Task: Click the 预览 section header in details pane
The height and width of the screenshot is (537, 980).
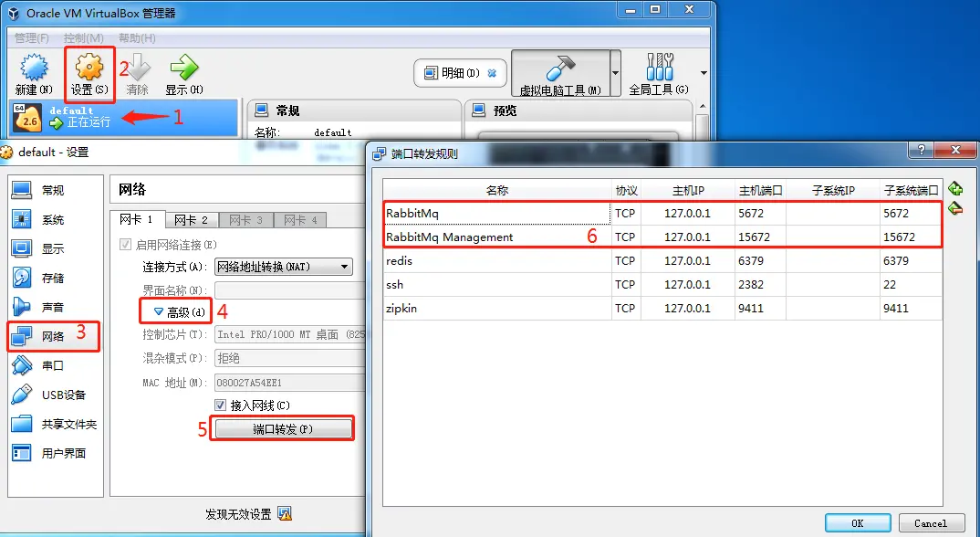Action: pos(505,111)
